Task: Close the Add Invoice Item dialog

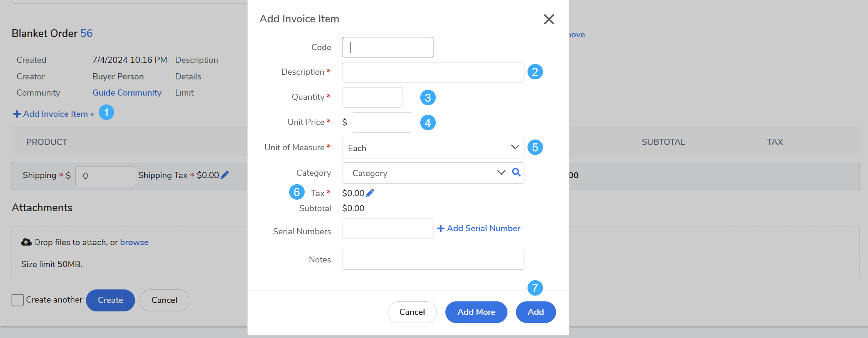Action: pos(549,19)
